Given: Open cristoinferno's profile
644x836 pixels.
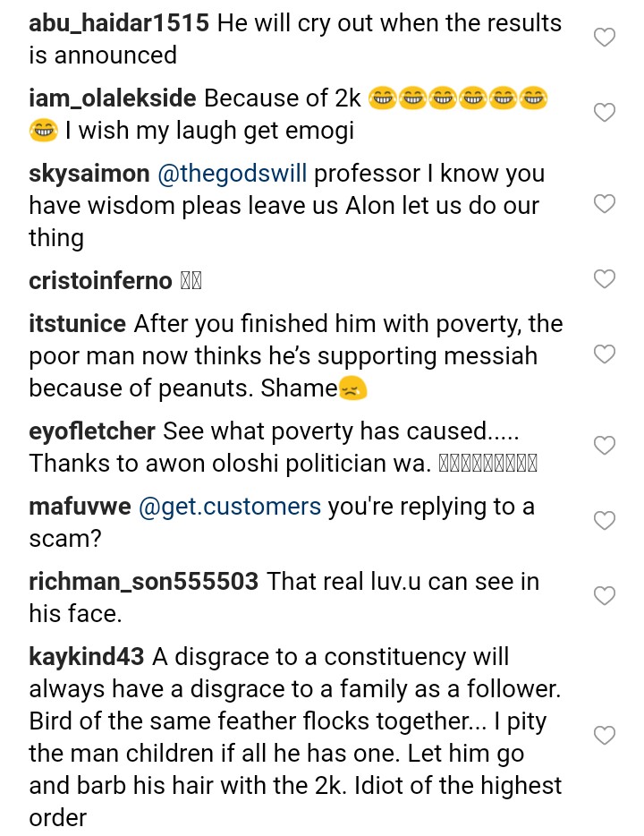Looking at the screenshot, I should [100, 281].
